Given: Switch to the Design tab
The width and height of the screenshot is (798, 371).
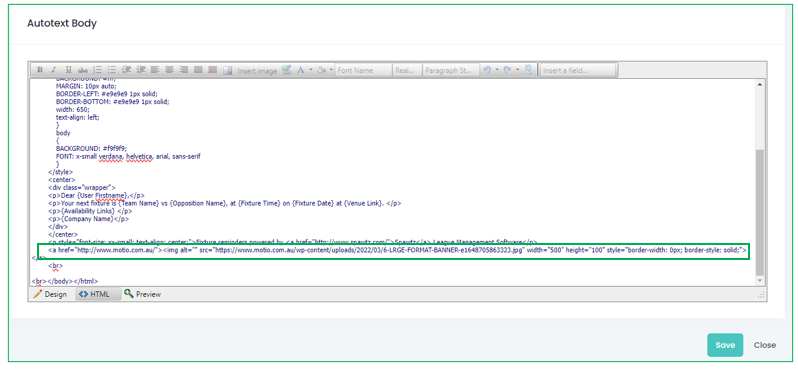Looking at the screenshot, I should [50, 294].
